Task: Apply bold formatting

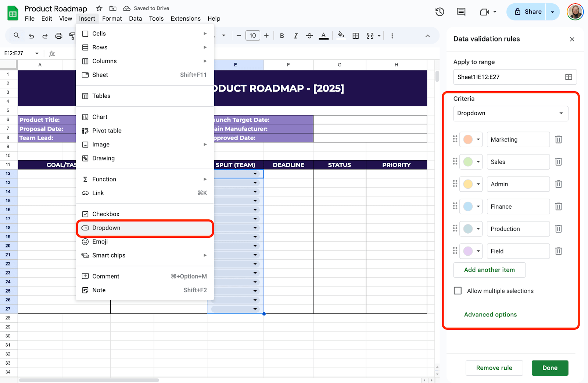Action: point(282,35)
